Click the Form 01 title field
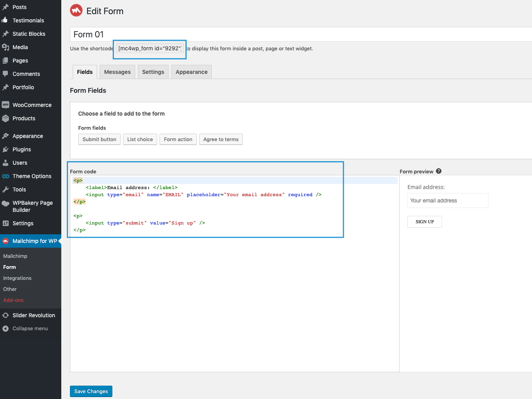The height and width of the screenshot is (399, 532). 301,34
